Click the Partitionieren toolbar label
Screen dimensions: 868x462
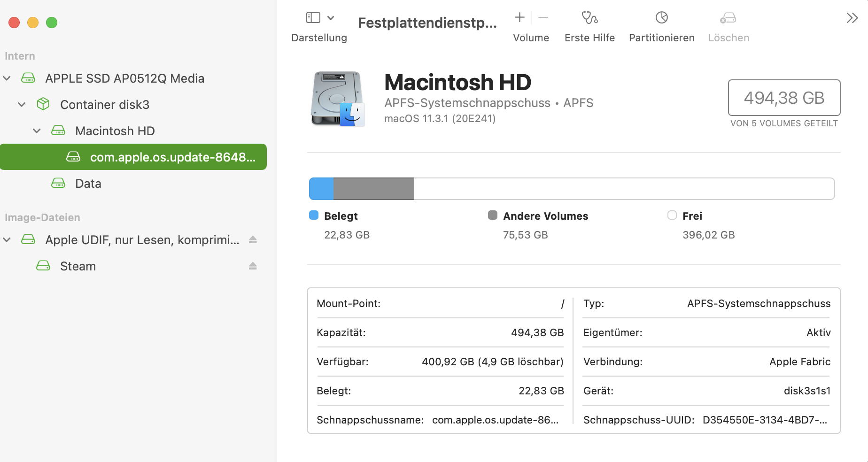(662, 38)
